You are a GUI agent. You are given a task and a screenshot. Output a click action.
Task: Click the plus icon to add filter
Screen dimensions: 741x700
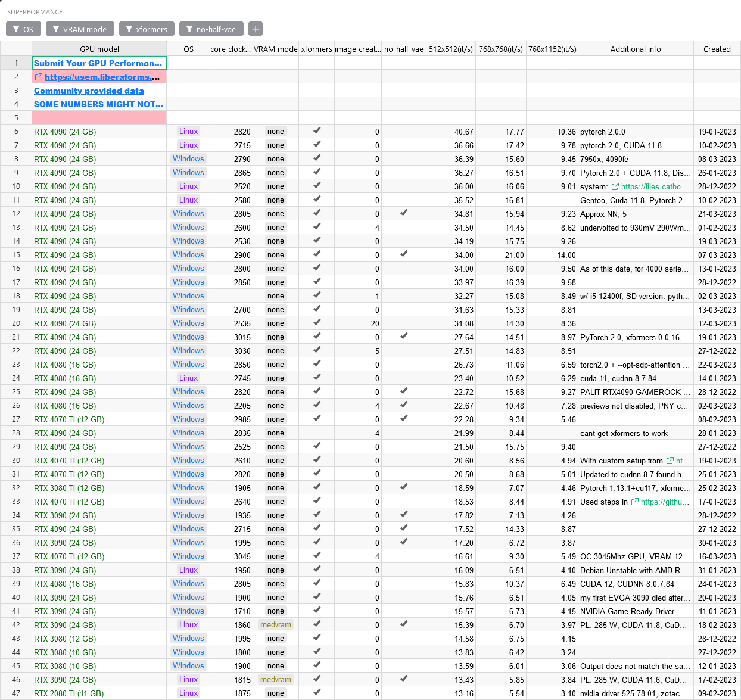click(x=255, y=29)
